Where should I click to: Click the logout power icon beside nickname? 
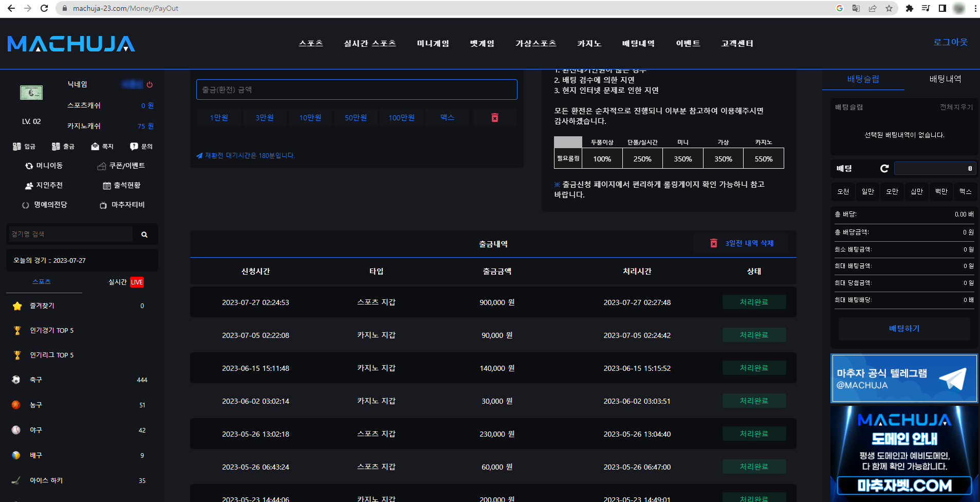(x=149, y=84)
